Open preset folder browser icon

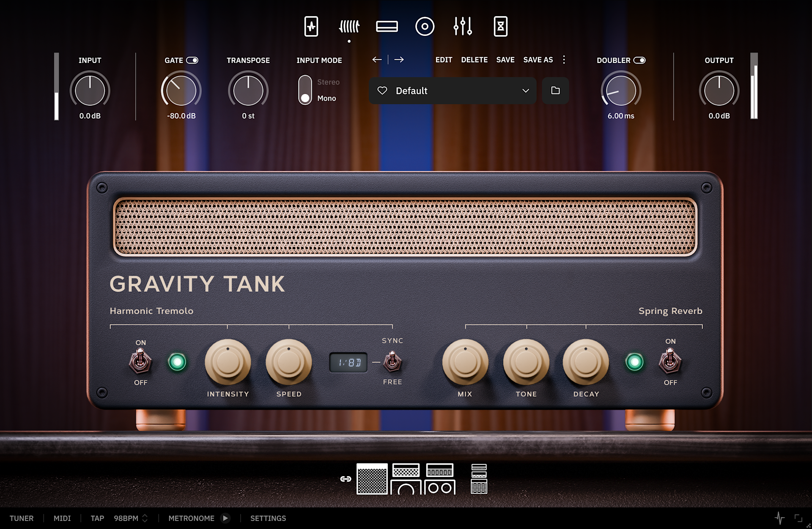coord(555,90)
